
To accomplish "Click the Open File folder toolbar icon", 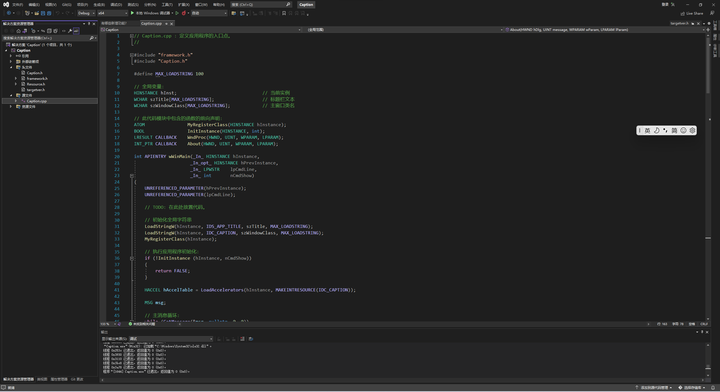I will point(37,13).
